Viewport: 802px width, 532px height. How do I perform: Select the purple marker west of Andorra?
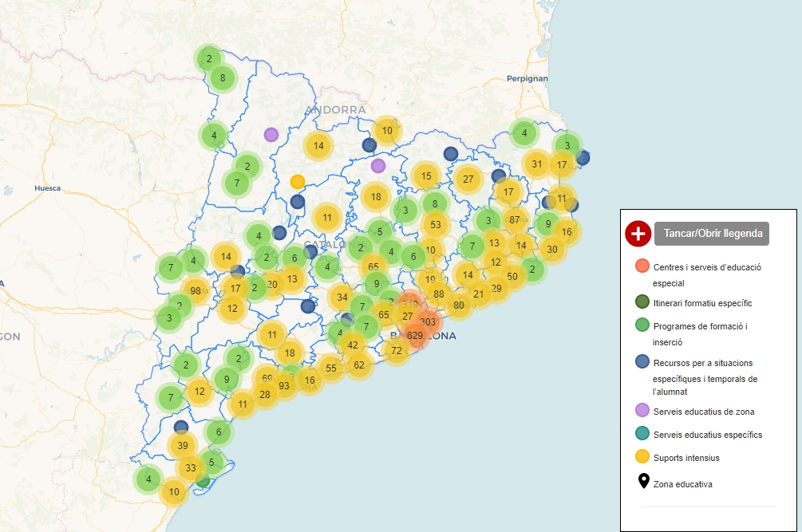coord(271,135)
